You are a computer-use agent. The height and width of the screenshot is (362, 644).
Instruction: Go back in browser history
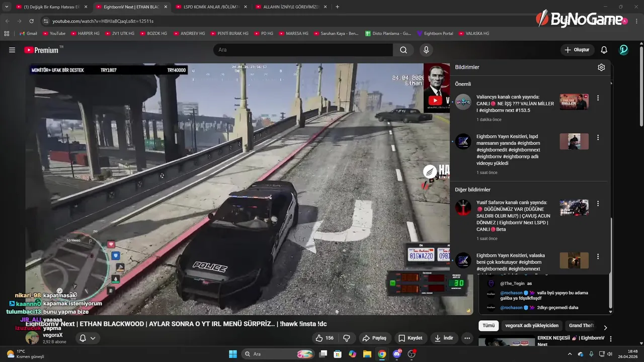(7, 21)
